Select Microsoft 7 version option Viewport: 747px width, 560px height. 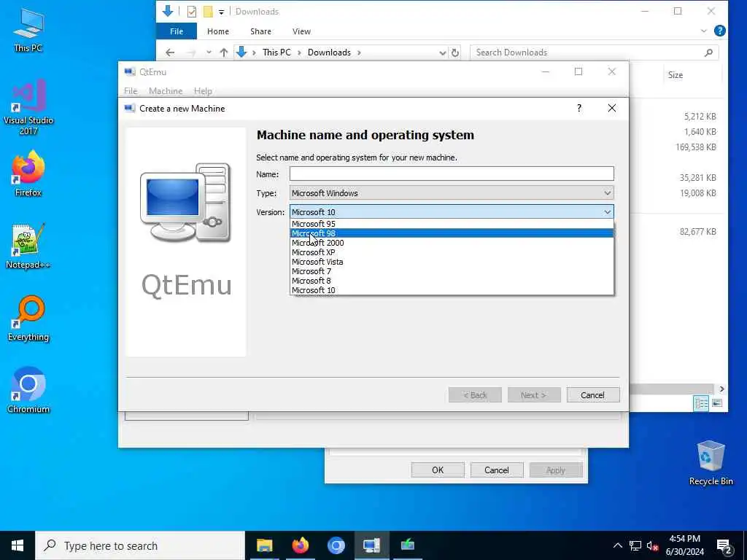pyautogui.click(x=452, y=271)
